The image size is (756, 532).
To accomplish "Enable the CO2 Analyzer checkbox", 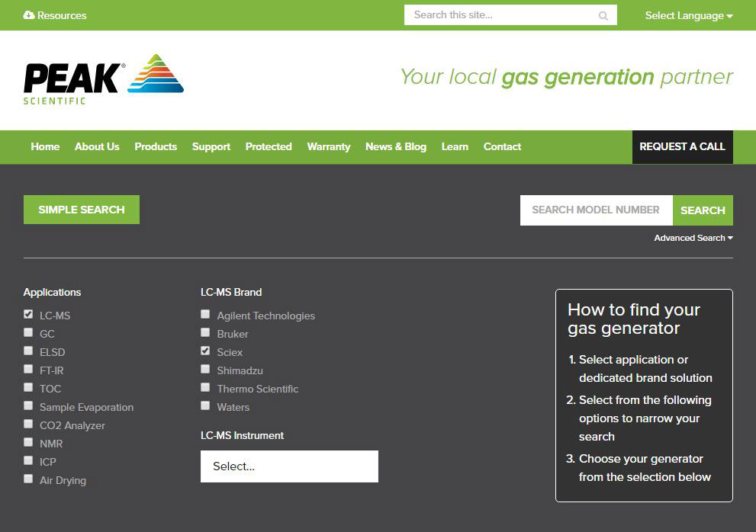I will point(28,424).
